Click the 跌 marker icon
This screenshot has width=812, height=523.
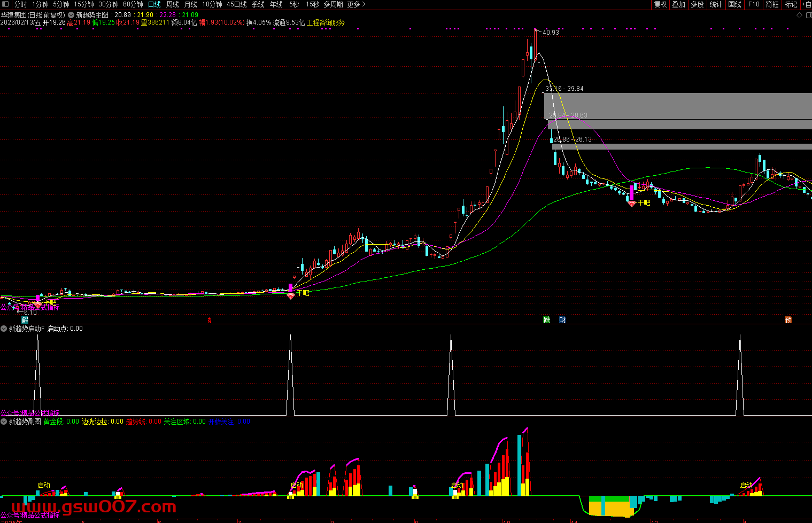coord(547,320)
